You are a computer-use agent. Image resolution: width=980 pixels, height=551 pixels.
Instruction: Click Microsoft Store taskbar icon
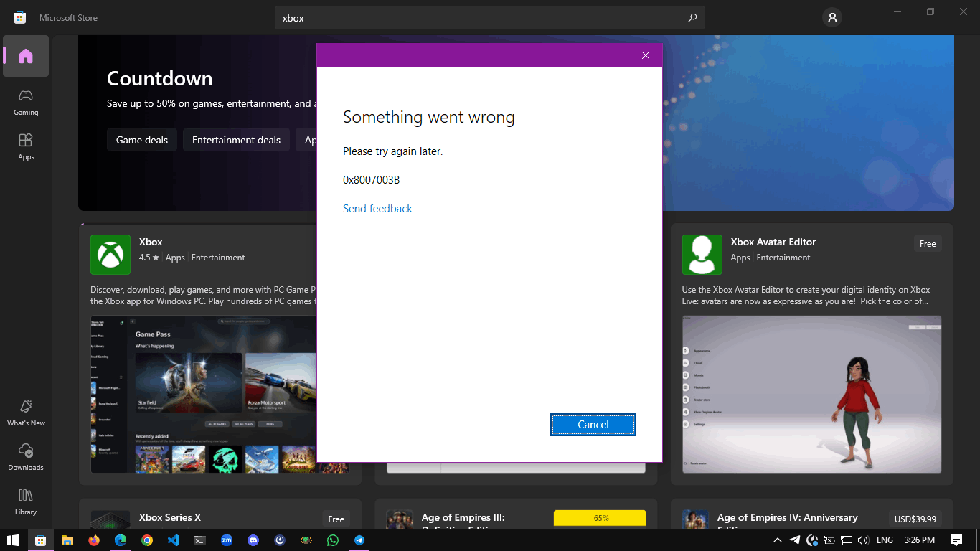coord(40,540)
